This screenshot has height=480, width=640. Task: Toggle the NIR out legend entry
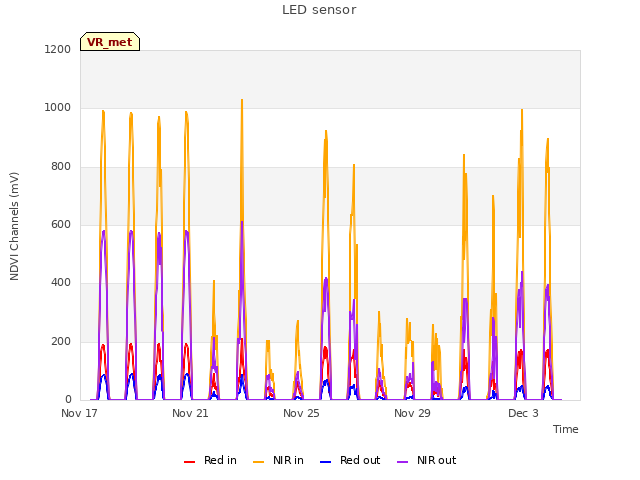tap(427, 460)
